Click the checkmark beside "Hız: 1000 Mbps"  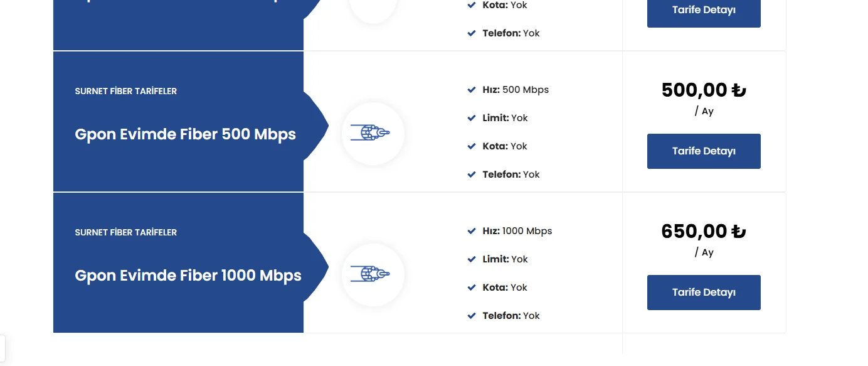pyautogui.click(x=472, y=231)
